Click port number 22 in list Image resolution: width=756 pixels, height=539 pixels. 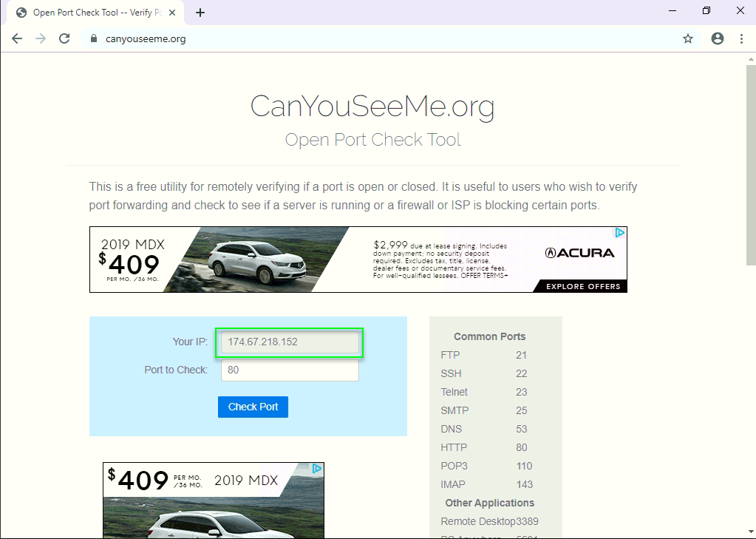pos(521,373)
